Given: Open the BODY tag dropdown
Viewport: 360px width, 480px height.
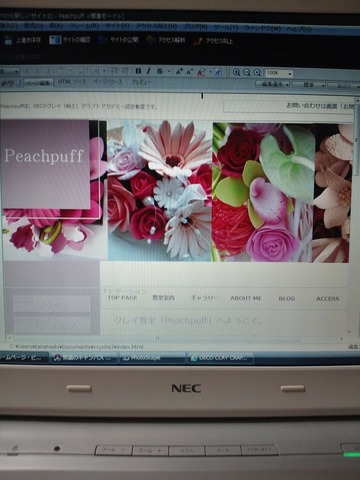Looking at the screenshot, I should click(x=344, y=86).
